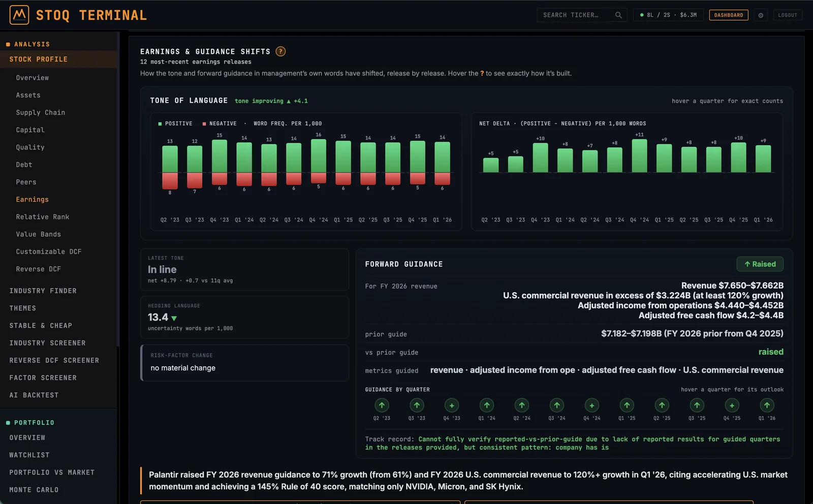
Task: Click the question mark help icon
Action: pyautogui.click(x=280, y=51)
